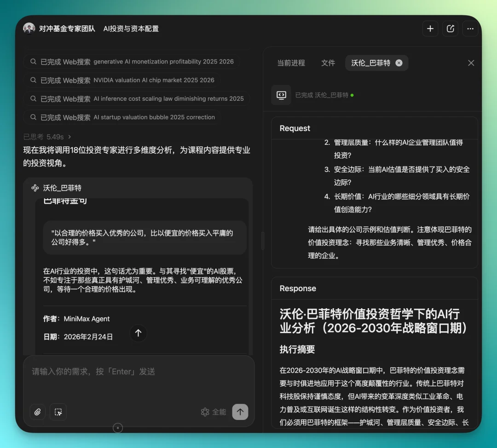This screenshot has width=497, height=448.
Task: Click the magnifier icon on the NVIDIA valuation search
Action: tap(33, 80)
